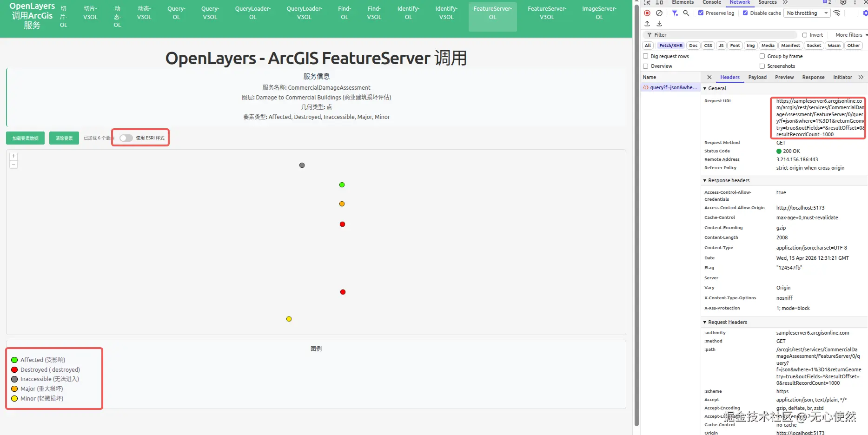Open the issues counter showing 2
Image resolution: width=868 pixels, height=435 pixels.
(x=827, y=2)
